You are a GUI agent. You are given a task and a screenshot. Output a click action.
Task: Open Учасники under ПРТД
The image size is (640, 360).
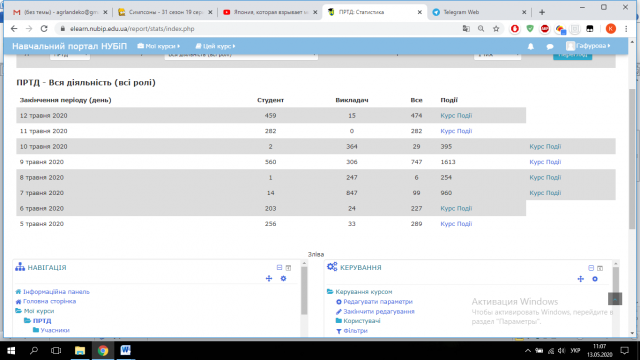[x=55, y=331]
